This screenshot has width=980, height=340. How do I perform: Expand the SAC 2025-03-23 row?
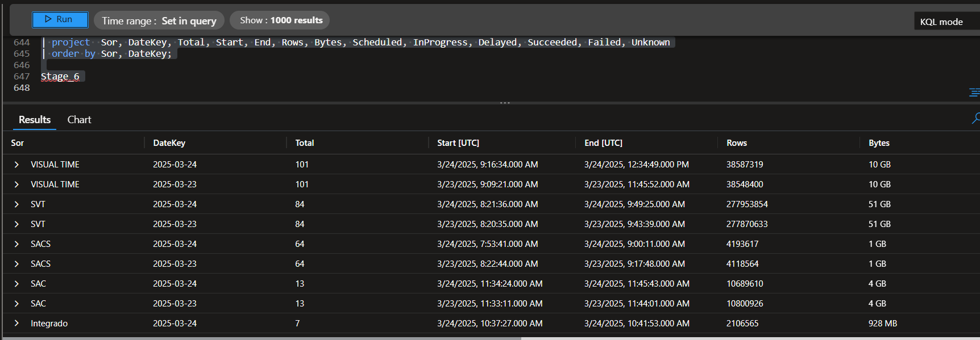tap(16, 304)
